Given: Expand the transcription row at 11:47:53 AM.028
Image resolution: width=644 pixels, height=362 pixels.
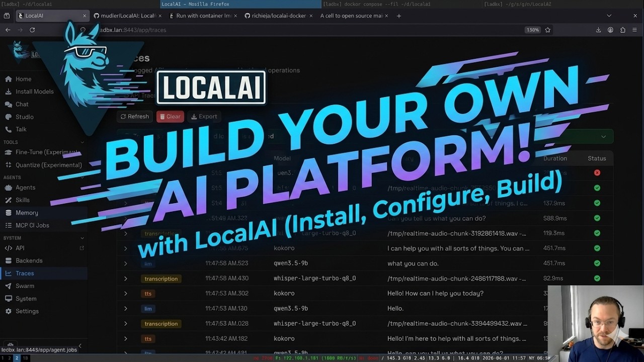Looking at the screenshot, I should pos(126,324).
